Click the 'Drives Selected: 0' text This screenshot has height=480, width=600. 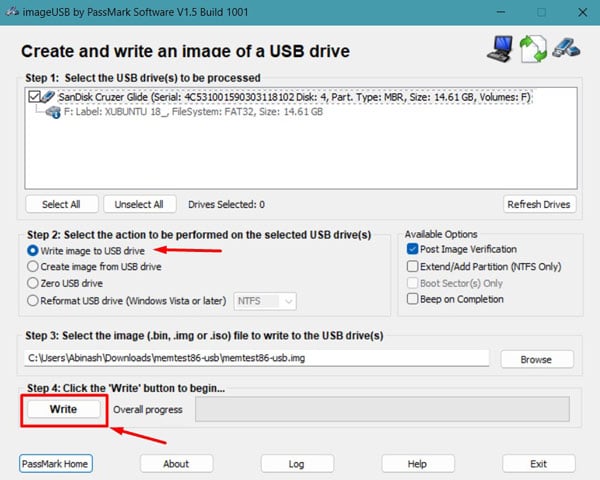[227, 204]
